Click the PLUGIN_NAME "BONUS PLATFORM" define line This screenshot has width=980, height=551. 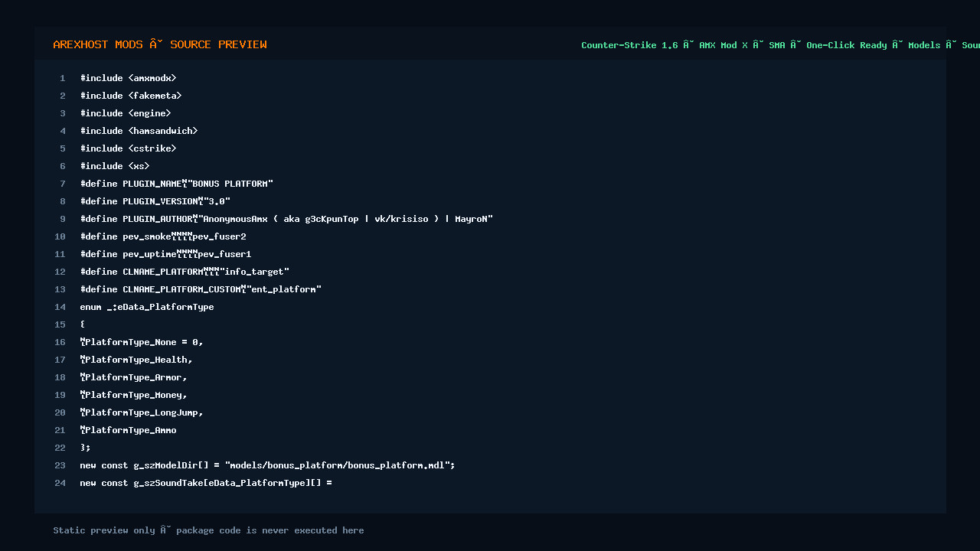[177, 184]
